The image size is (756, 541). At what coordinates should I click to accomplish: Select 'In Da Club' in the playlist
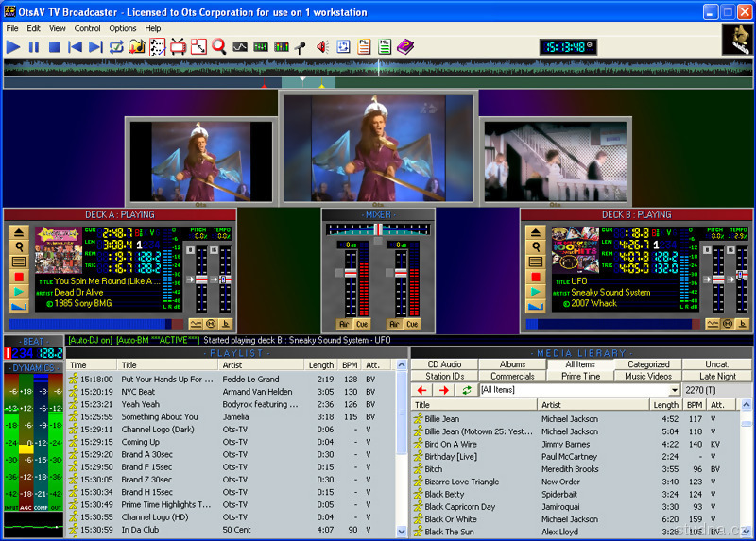point(140,530)
